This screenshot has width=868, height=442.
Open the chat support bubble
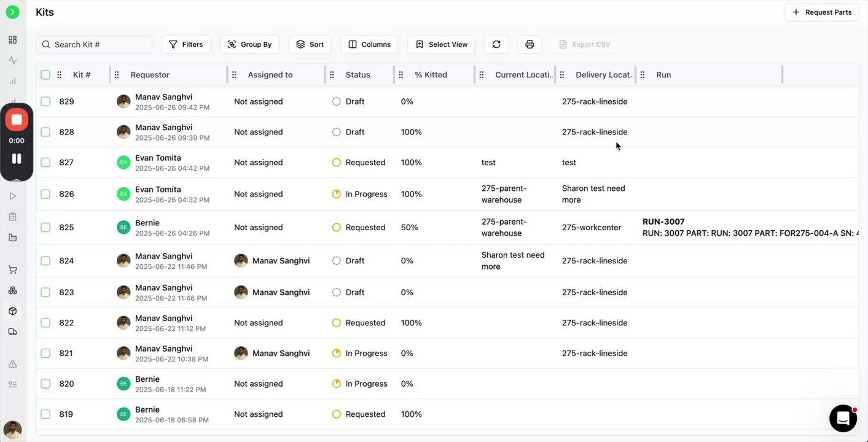click(x=843, y=418)
